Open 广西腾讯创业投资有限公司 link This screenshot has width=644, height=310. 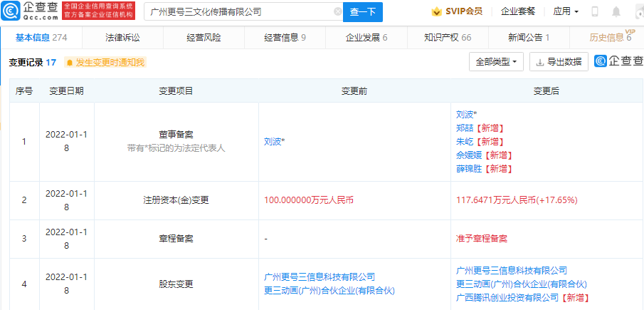507,298
